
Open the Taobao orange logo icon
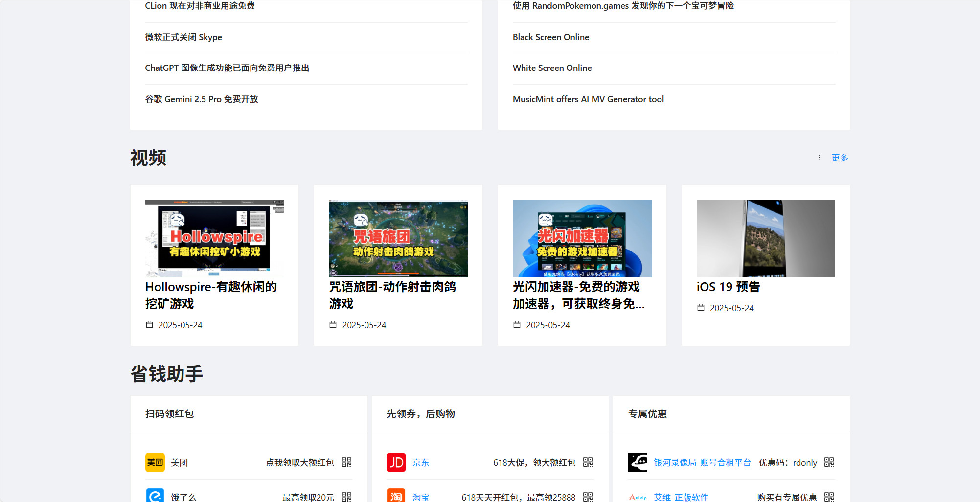[396, 495]
